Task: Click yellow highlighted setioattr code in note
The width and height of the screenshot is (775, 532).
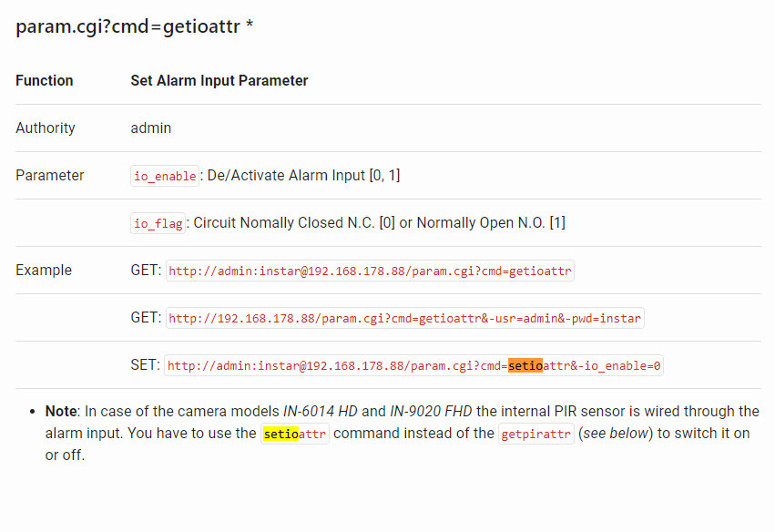Action: tap(295, 435)
